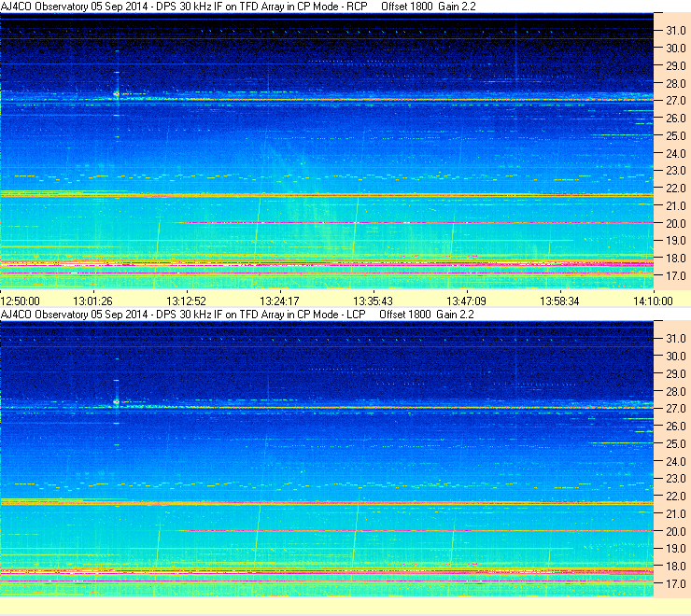Click the 28.0 frequency label in RCP plot

click(676, 83)
